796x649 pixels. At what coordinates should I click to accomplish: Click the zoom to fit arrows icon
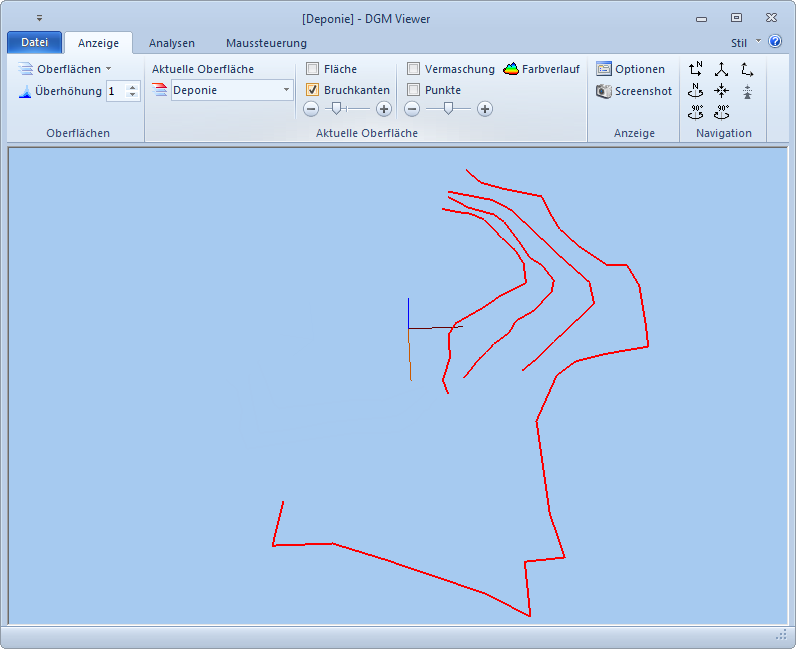tap(721, 90)
